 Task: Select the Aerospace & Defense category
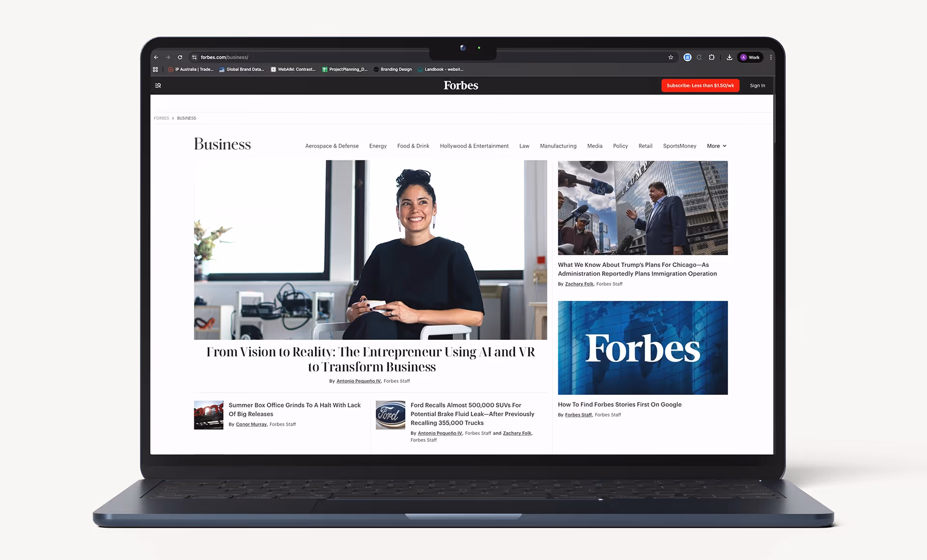332,146
